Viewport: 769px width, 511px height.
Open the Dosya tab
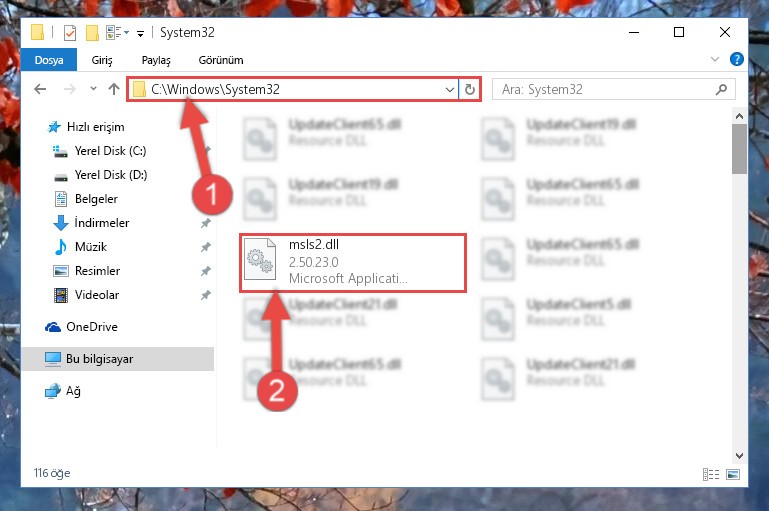click(49, 60)
